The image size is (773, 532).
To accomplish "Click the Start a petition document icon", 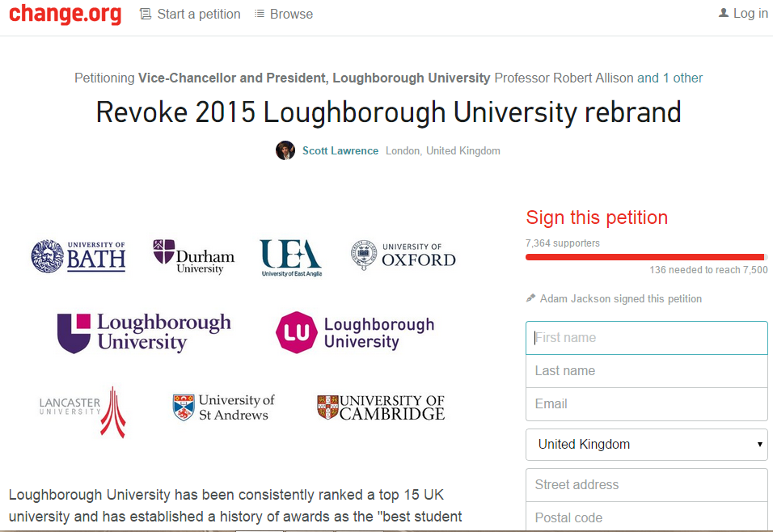I will (x=146, y=15).
